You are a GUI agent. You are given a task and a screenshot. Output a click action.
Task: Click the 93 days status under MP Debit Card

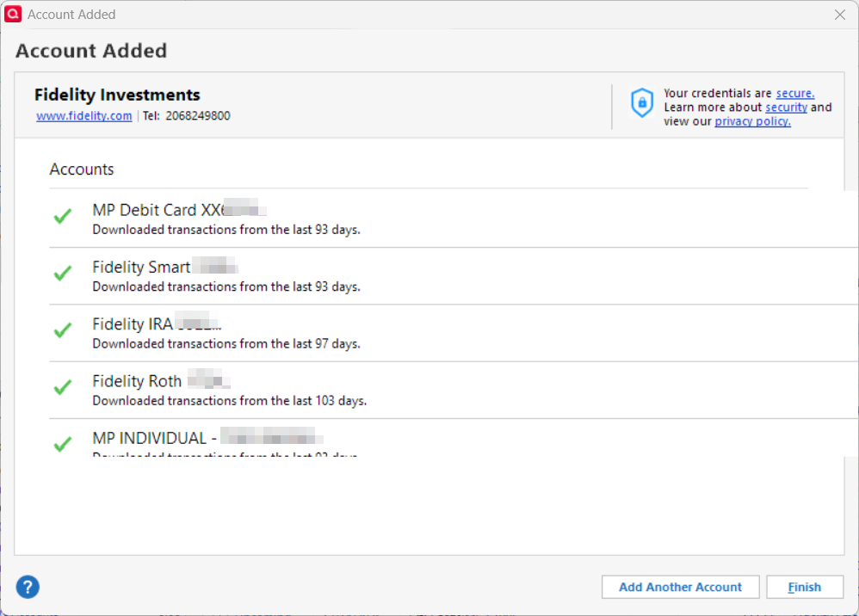pyautogui.click(x=226, y=230)
